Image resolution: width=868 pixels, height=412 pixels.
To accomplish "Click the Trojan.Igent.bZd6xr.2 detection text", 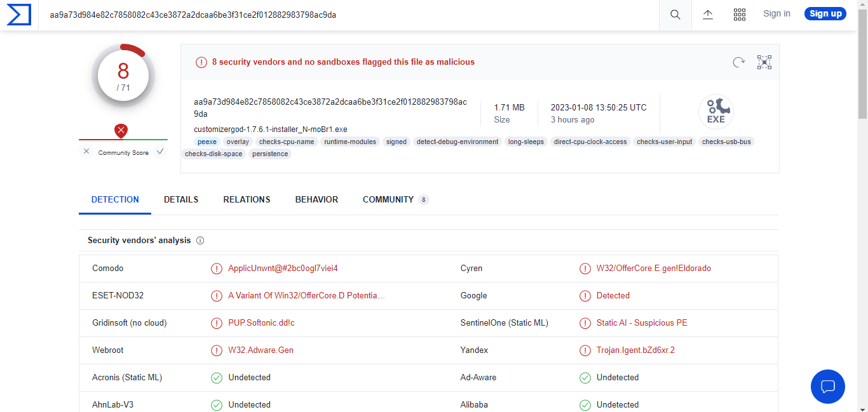I will tap(635, 350).
